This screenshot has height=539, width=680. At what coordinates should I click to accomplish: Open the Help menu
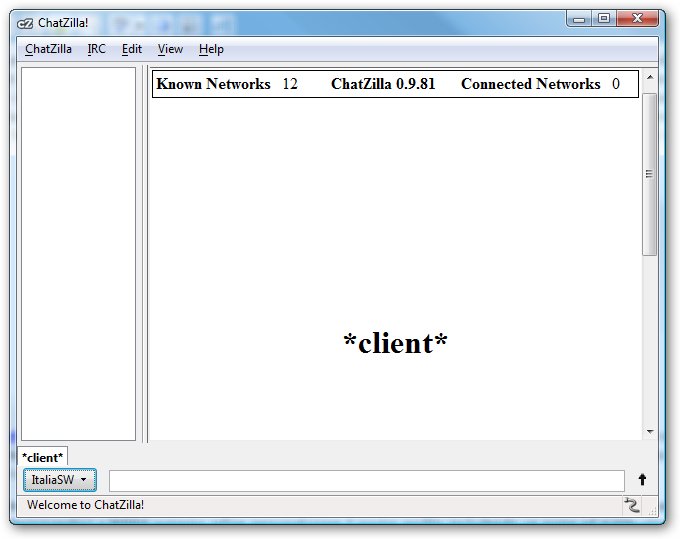[x=211, y=49]
